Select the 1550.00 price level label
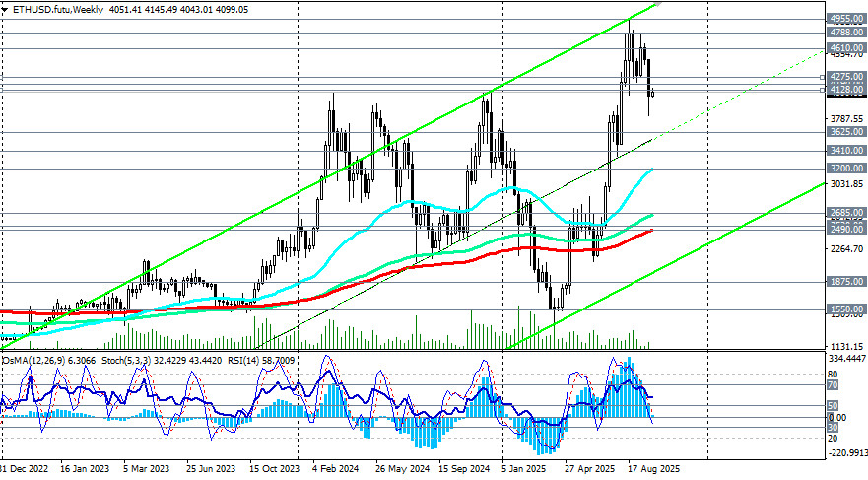The height and width of the screenshot is (480, 868). pyautogui.click(x=846, y=309)
